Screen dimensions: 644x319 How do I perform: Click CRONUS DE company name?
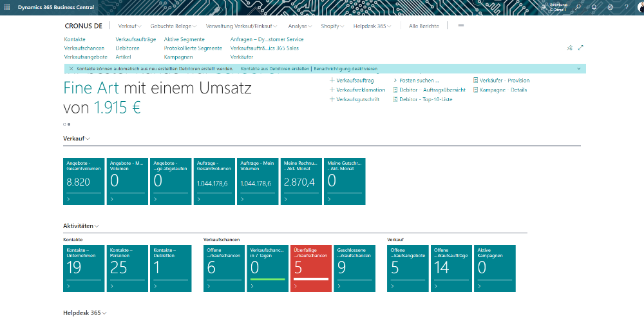(x=83, y=26)
